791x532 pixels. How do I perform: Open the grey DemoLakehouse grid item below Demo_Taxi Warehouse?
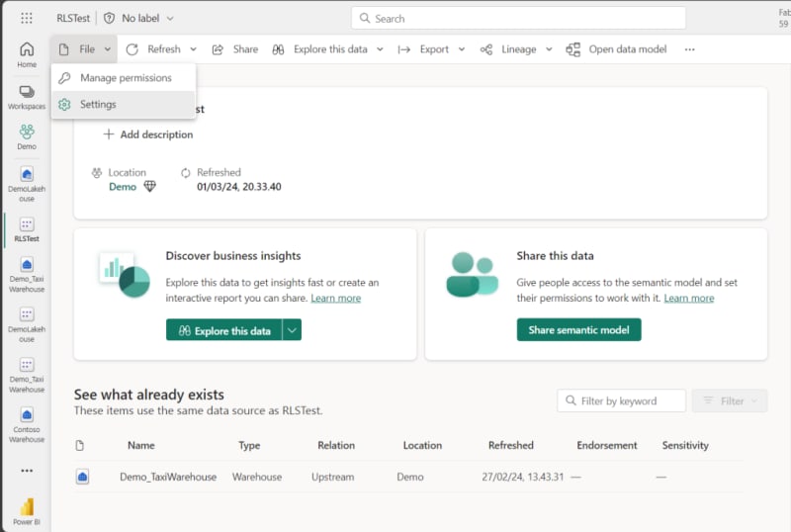[27, 324]
